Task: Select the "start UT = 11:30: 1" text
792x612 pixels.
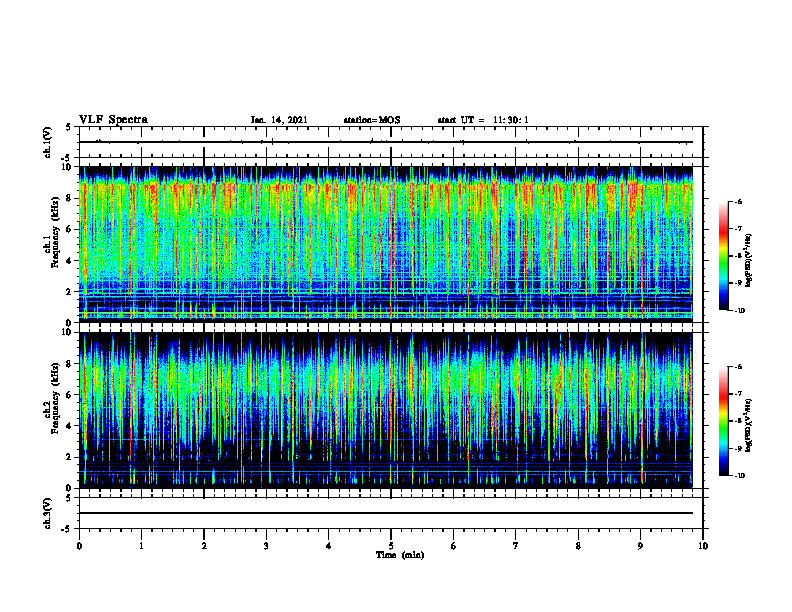Action: click(x=483, y=120)
